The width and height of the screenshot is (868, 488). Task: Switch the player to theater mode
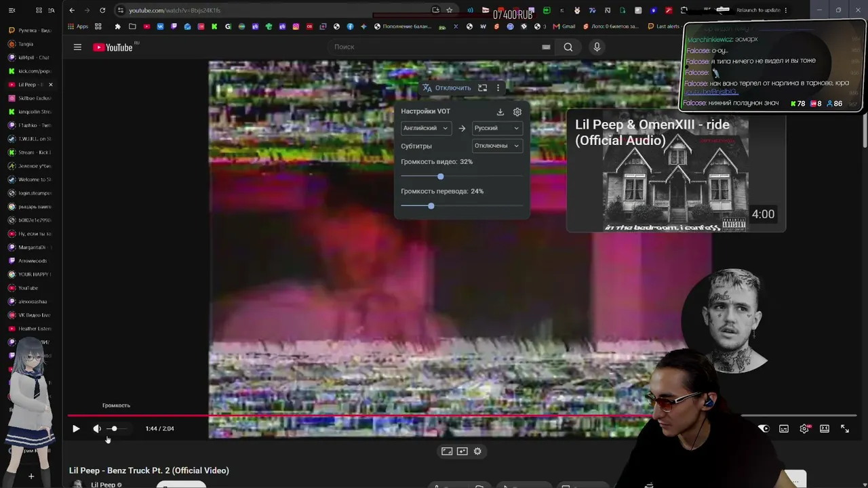click(x=825, y=428)
